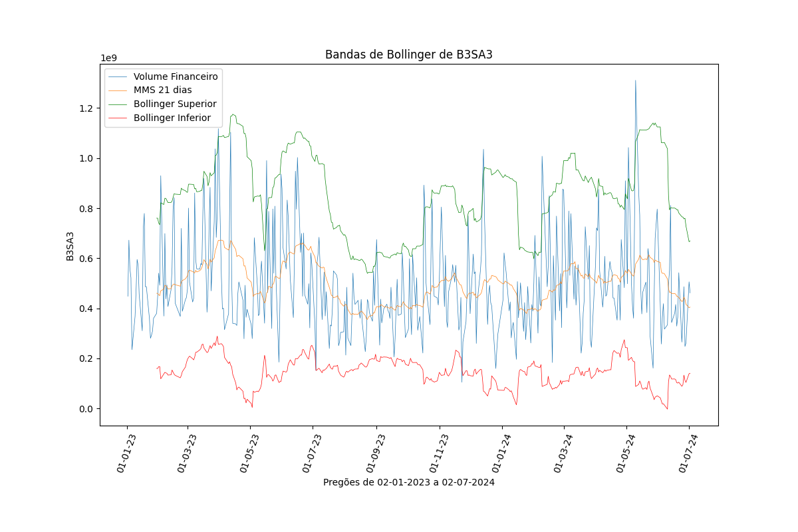Screen dimensions: 798x532
Task: Click the x-axis date label "01-03-23"
Action: click(x=186, y=453)
